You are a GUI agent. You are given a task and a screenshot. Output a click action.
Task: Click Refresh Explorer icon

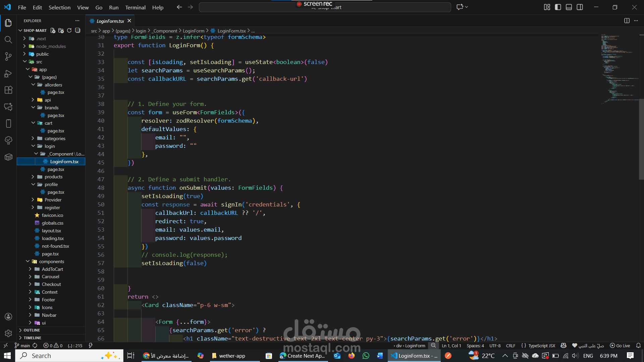coord(69,31)
